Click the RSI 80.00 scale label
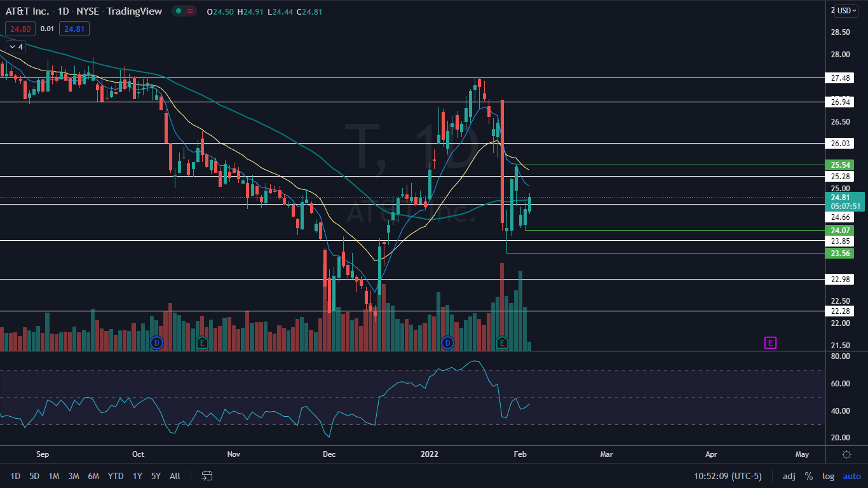 pyautogui.click(x=840, y=356)
